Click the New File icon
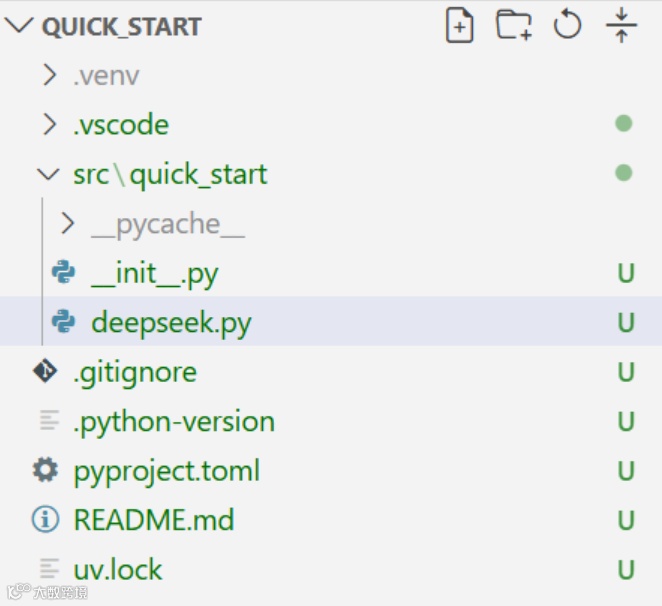 tap(459, 26)
